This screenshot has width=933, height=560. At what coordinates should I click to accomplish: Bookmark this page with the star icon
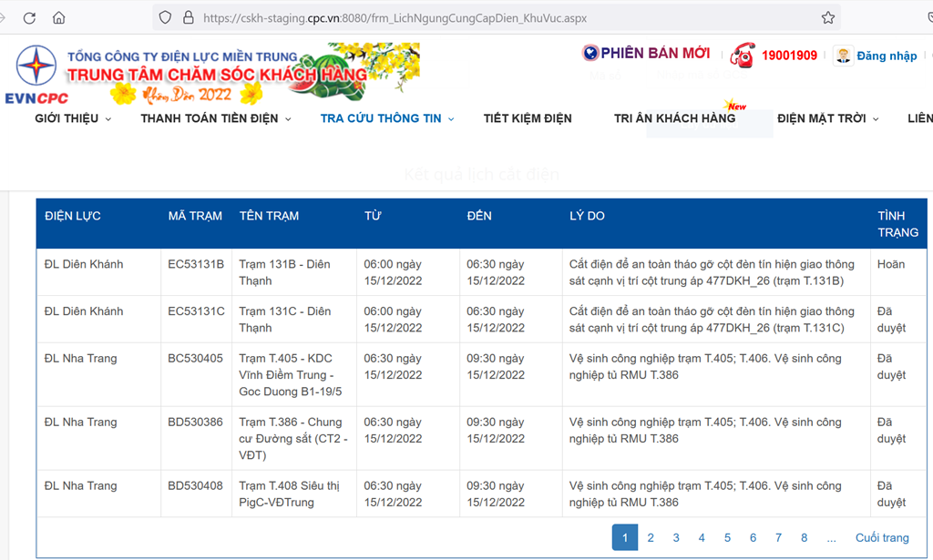coord(827,18)
